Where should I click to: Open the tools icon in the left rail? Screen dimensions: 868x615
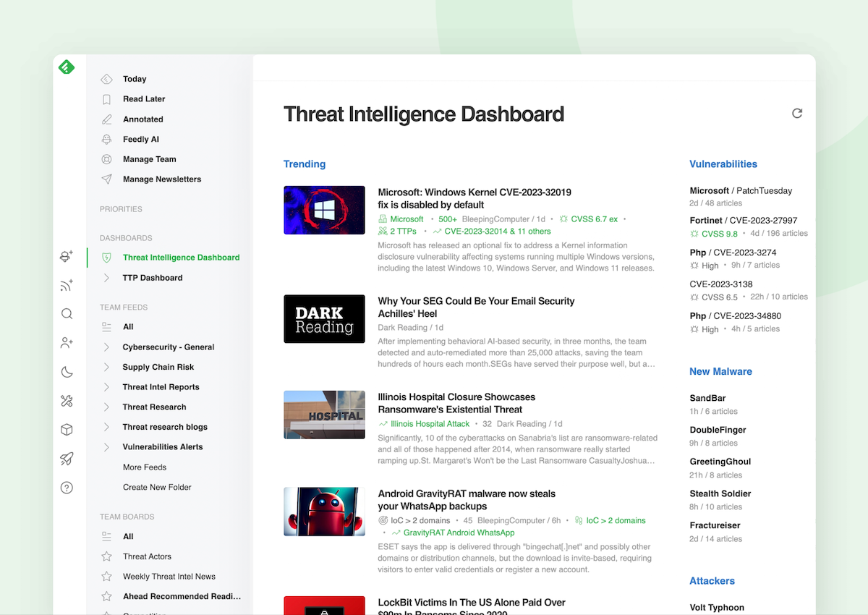67,400
